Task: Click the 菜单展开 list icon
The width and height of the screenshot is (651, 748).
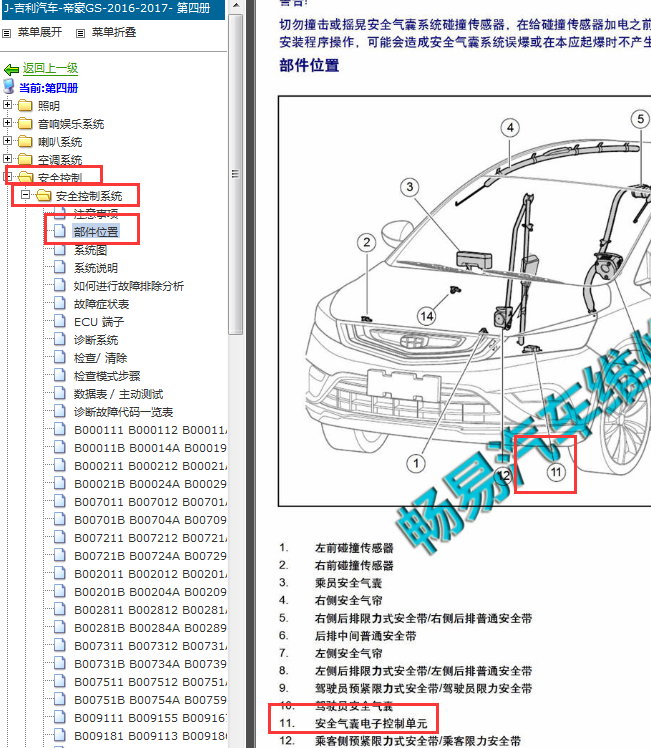Action: (7, 33)
